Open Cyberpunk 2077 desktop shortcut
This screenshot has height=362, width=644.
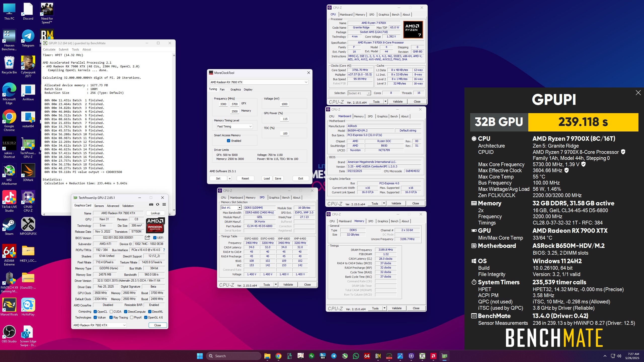(x=28, y=67)
